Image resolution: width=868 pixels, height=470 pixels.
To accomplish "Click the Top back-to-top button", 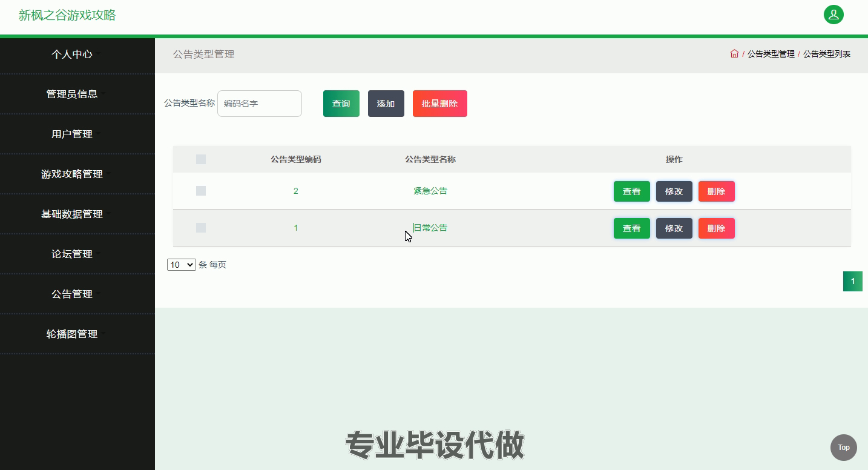I will 844,448.
